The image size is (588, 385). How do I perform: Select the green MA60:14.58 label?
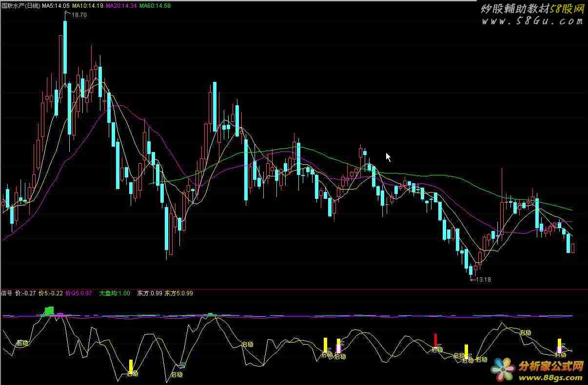coord(155,6)
